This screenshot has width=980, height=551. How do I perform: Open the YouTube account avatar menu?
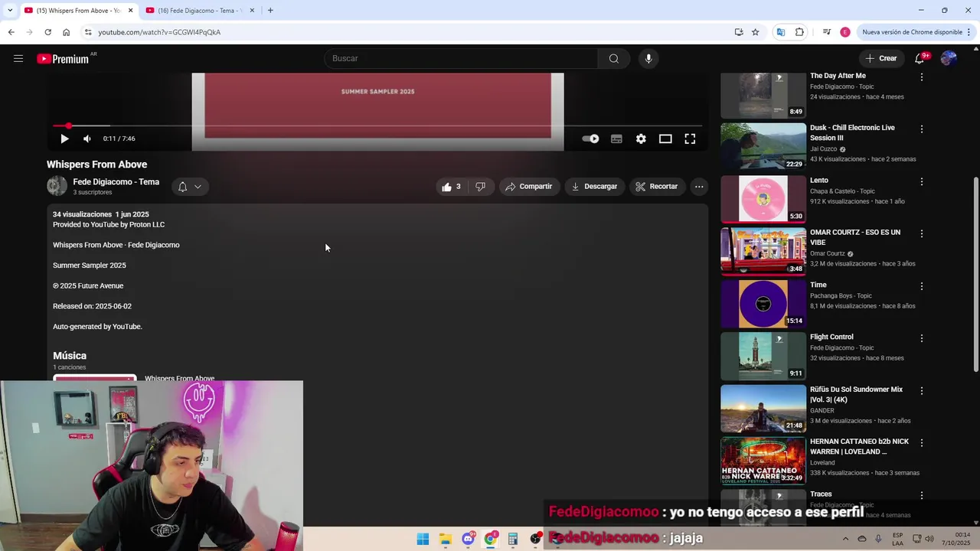coord(949,58)
